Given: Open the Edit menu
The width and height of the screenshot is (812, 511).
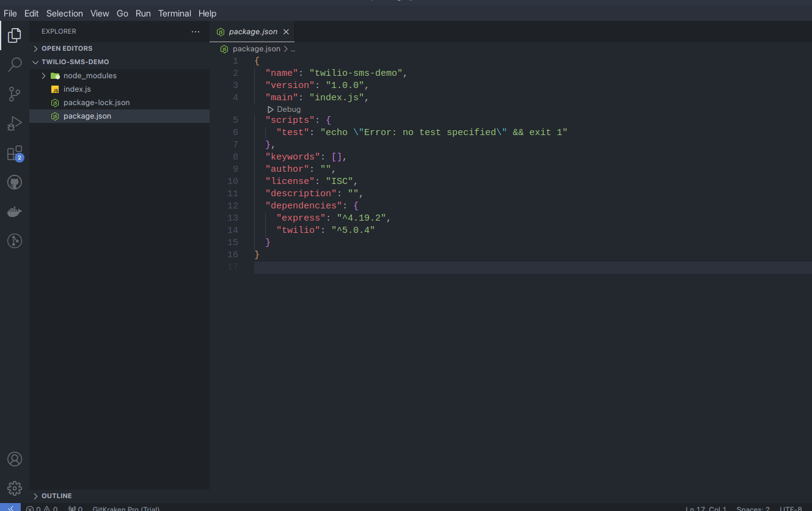Looking at the screenshot, I should click(31, 13).
